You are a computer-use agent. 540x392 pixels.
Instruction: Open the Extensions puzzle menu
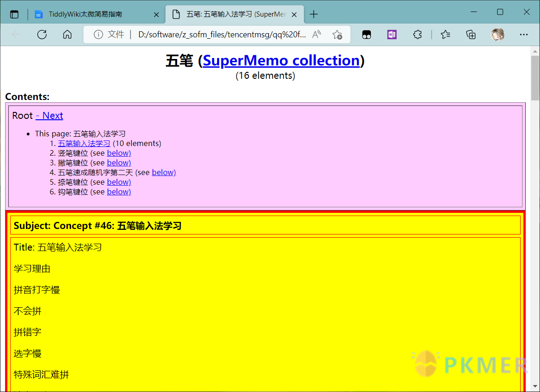(417, 35)
